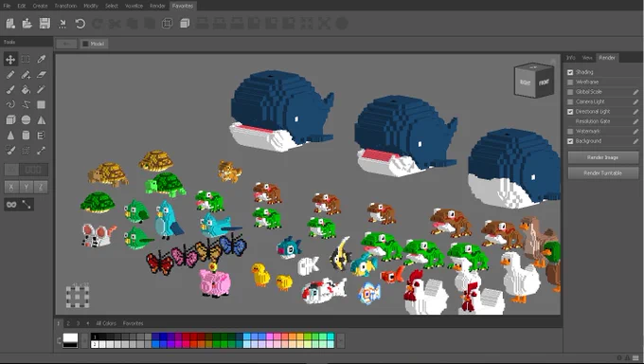Enable the Camera Light checkbox
Screen dimensions: 644x364
point(570,102)
